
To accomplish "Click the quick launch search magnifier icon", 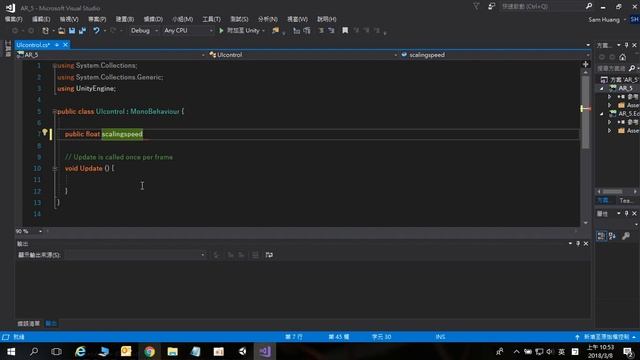I will point(589,7).
